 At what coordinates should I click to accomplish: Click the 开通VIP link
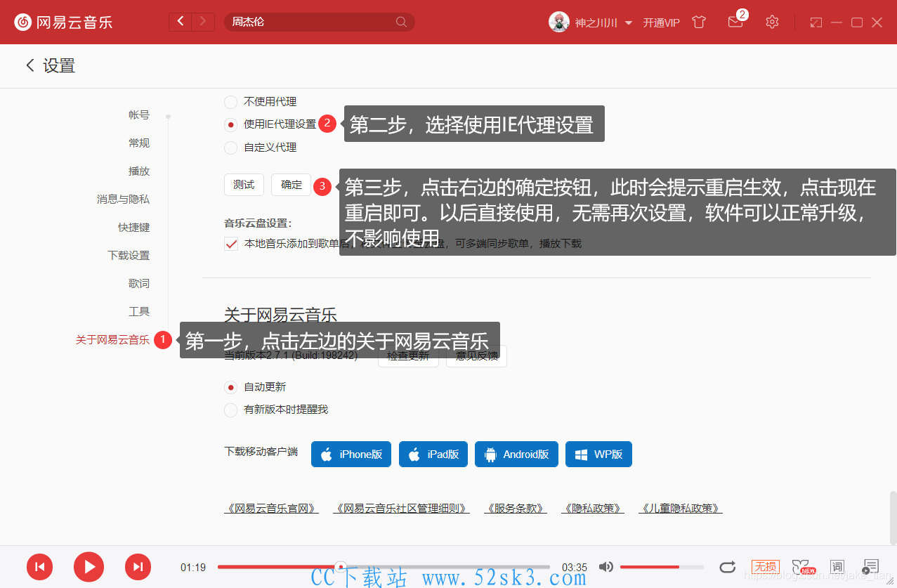pyautogui.click(x=662, y=22)
